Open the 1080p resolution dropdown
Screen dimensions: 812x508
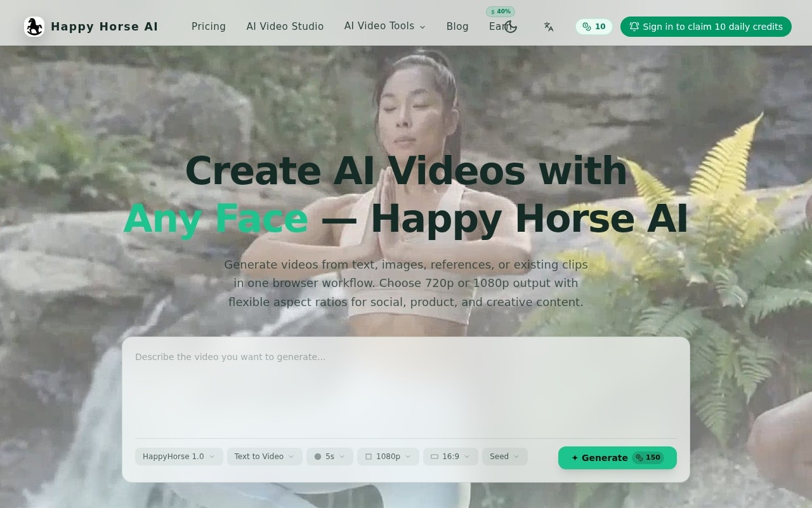[x=388, y=457]
